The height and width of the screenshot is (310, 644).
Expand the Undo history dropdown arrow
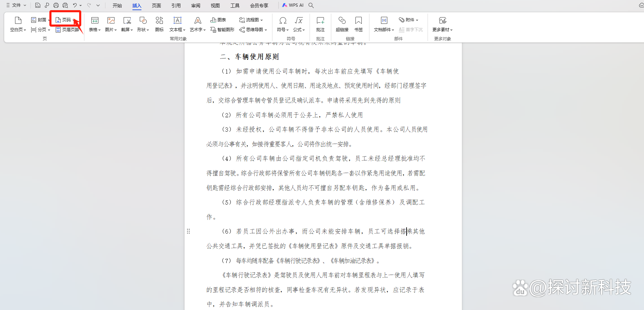(81, 5)
